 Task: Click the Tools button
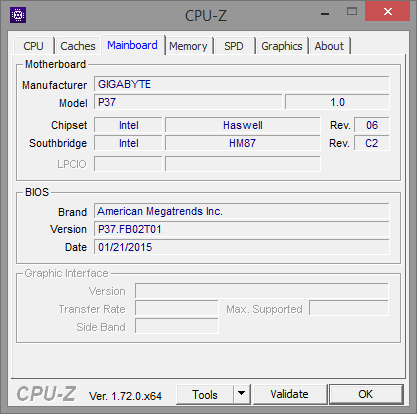click(205, 395)
